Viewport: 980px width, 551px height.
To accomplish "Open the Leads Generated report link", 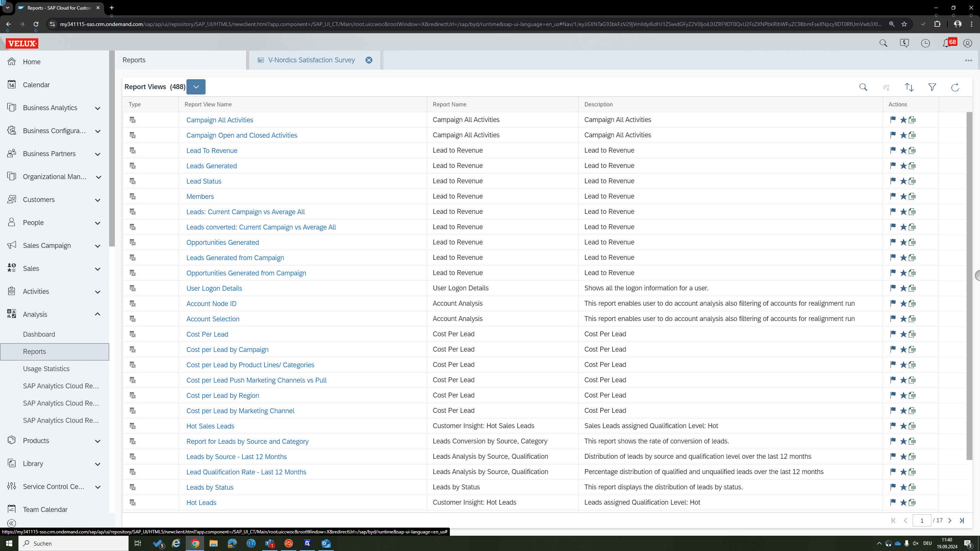I will point(211,166).
